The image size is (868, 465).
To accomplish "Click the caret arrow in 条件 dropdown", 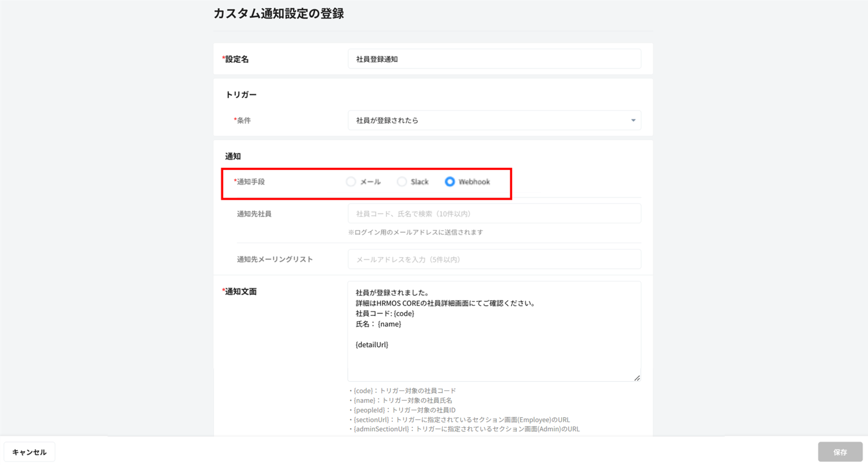I will point(633,120).
